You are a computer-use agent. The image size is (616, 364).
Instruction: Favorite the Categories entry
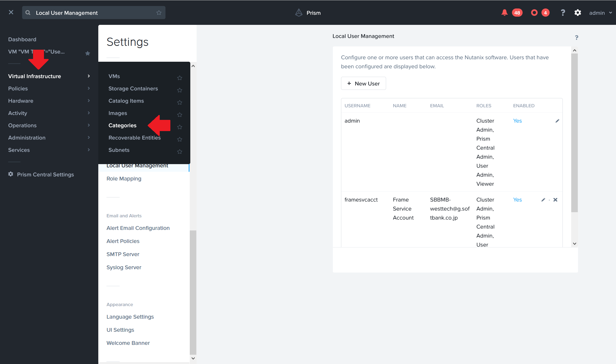coord(179,127)
